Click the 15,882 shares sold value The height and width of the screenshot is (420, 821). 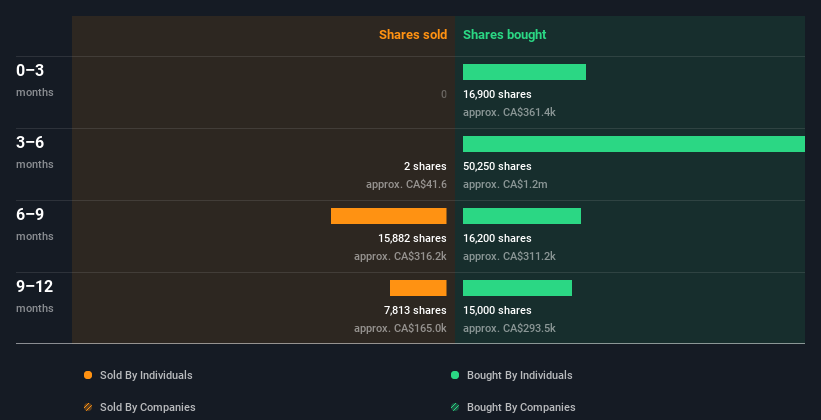click(412, 238)
